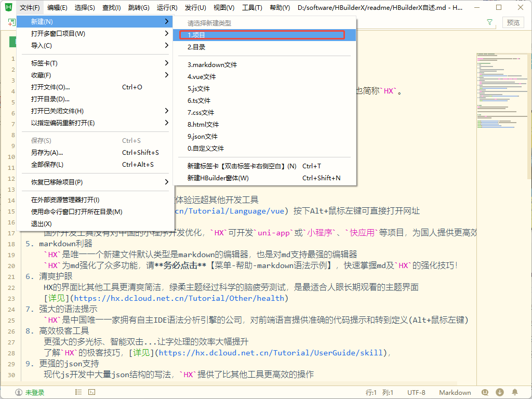
Task: Open the 编辑(E) menu
Action: point(57,7)
